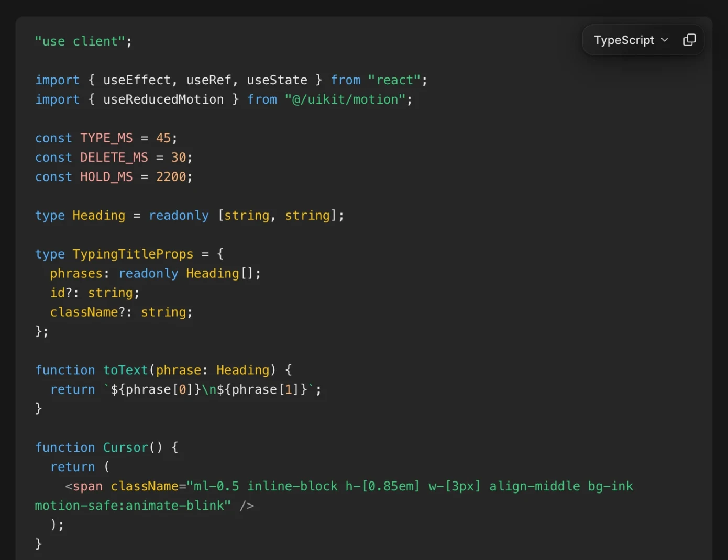Click the "use client" directive text

[x=80, y=41]
